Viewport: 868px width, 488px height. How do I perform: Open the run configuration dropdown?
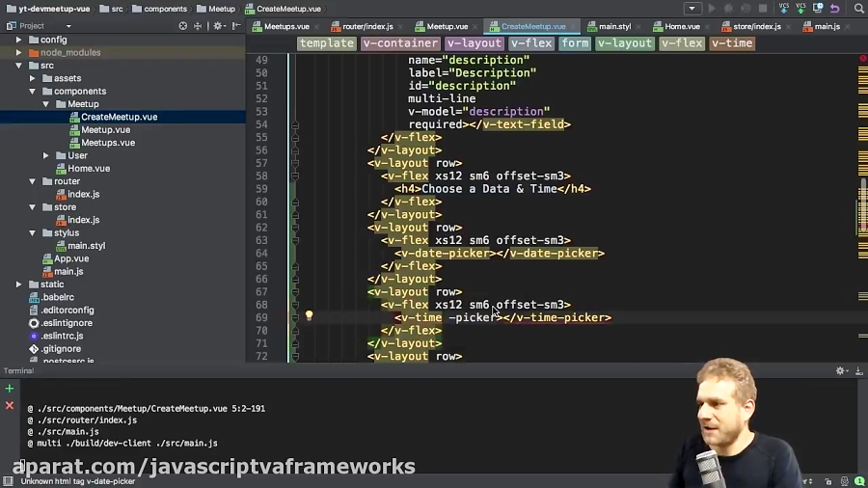pyautogui.click(x=692, y=9)
